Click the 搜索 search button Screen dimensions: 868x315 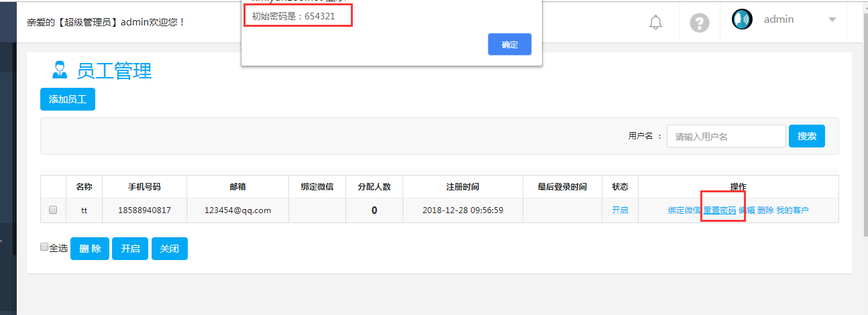(806, 136)
